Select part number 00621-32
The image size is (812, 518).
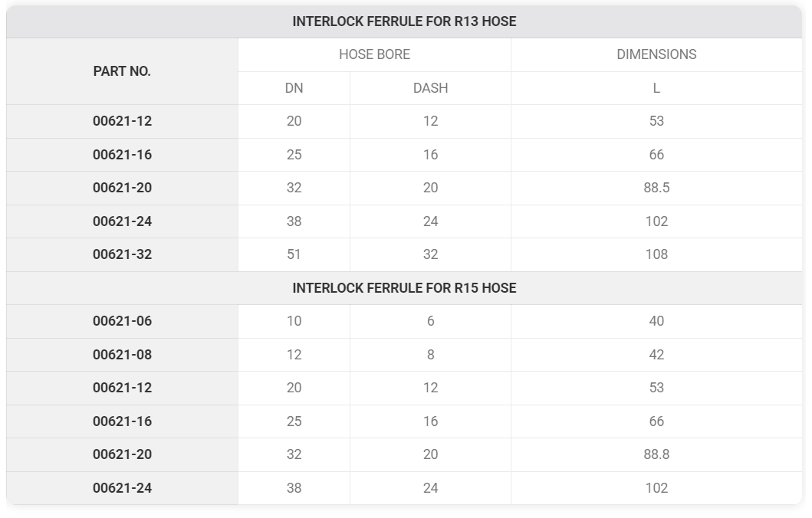click(x=122, y=254)
